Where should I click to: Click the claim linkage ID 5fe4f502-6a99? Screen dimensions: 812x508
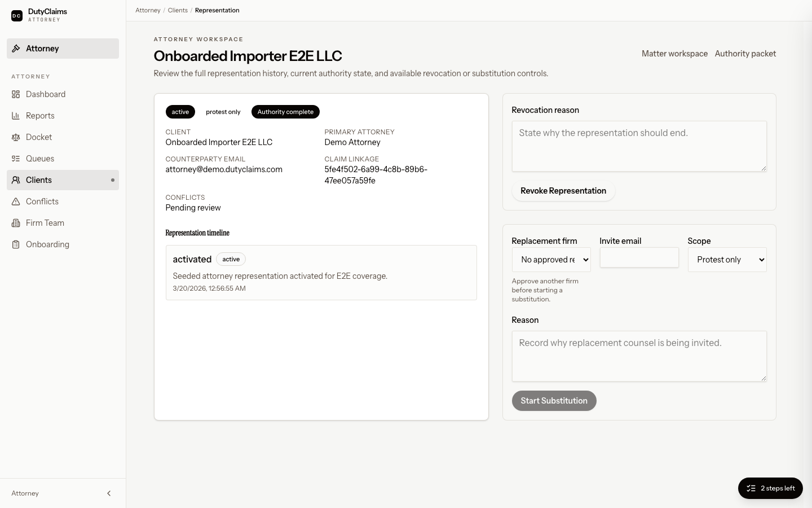(x=376, y=175)
